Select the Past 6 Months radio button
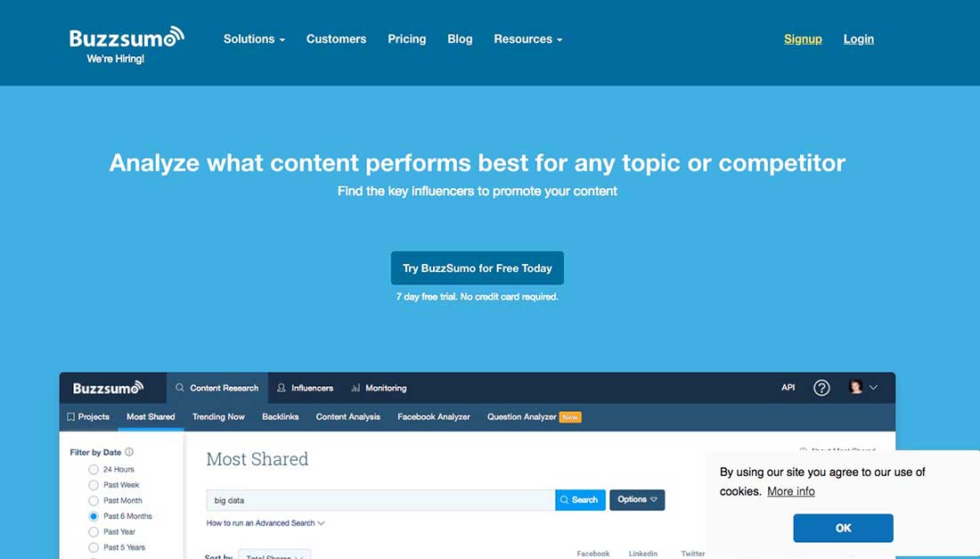 click(x=94, y=516)
